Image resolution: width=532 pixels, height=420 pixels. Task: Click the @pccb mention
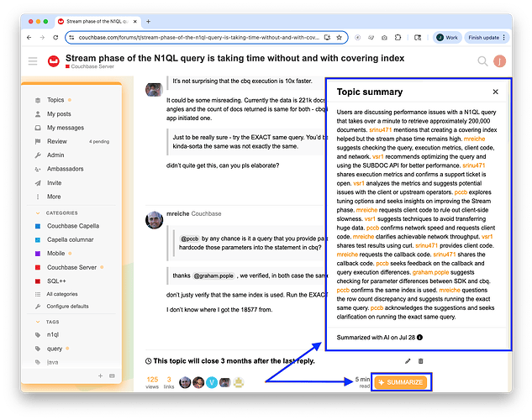pyautogui.click(x=189, y=239)
